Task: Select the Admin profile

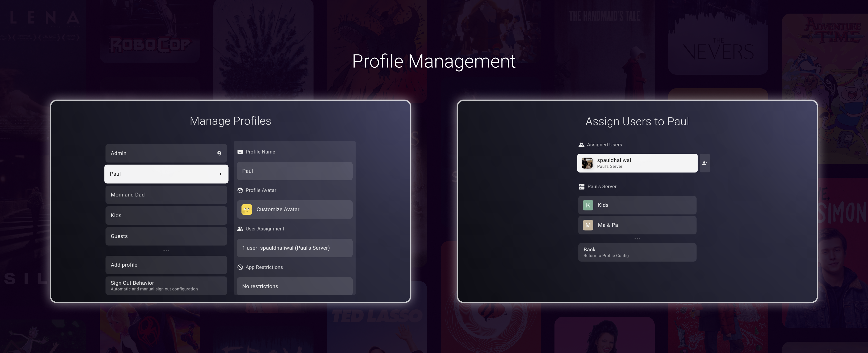Action: pyautogui.click(x=166, y=153)
